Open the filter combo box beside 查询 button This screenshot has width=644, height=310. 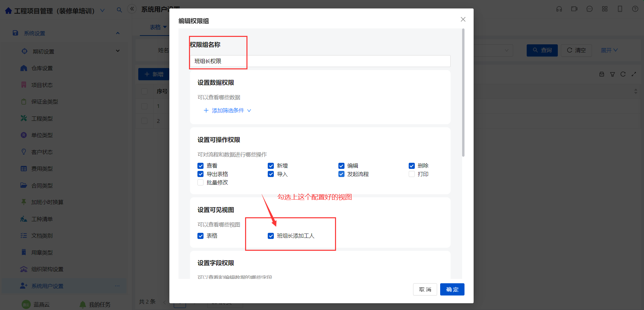[x=493, y=50]
